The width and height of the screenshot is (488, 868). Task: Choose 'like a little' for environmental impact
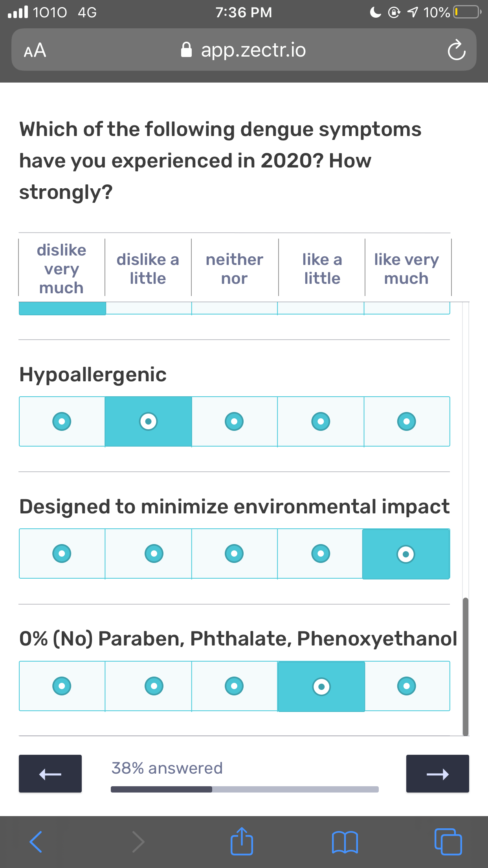[x=321, y=554]
